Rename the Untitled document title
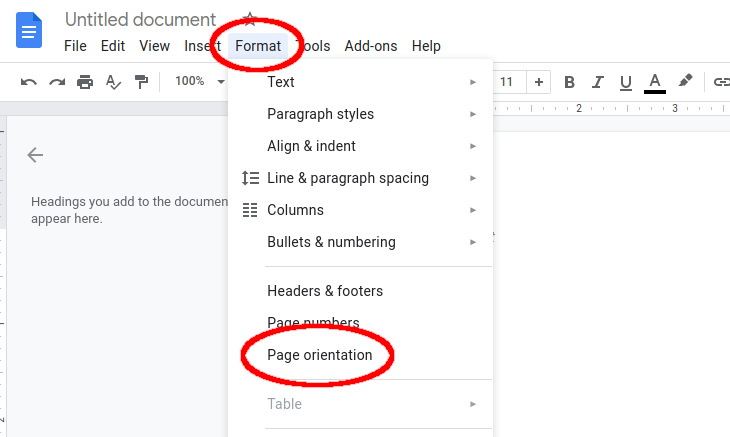Viewport: 730px width, 437px height. [x=140, y=20]
